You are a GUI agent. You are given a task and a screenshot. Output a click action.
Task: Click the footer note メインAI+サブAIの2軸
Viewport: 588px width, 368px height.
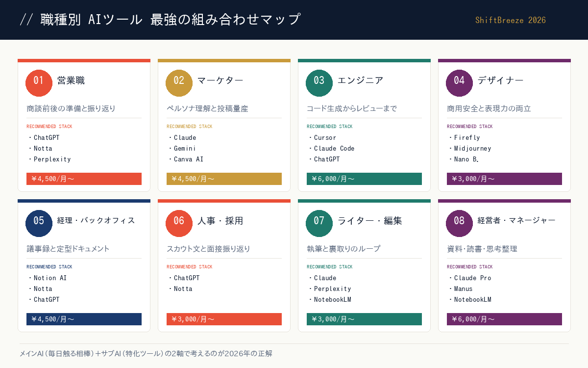pyautogui.click(x=146, y=353)
